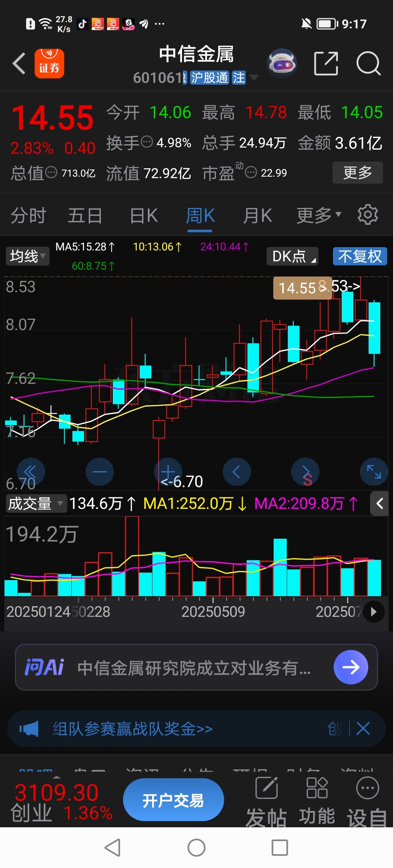Tap TikTok notification in status bar

point(83,24)
